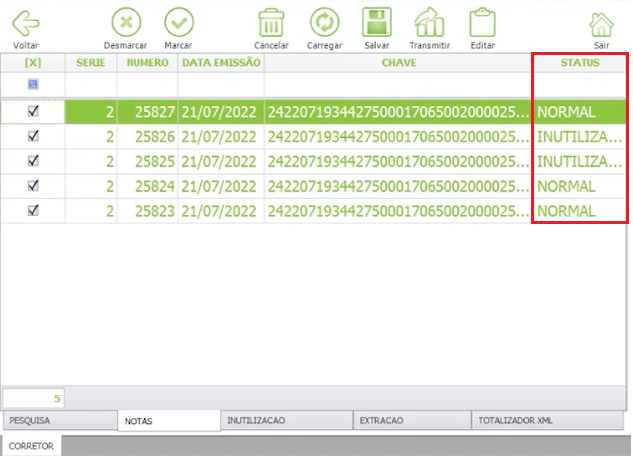Open the EXTRACAO tab
The height and width of the screenshot is (457, 633).
[412, 420]
